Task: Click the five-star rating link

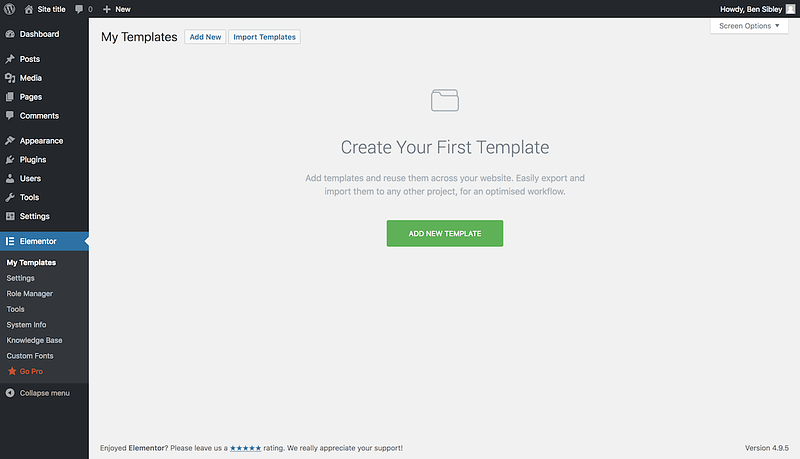Action: click(x=245, y=448)
